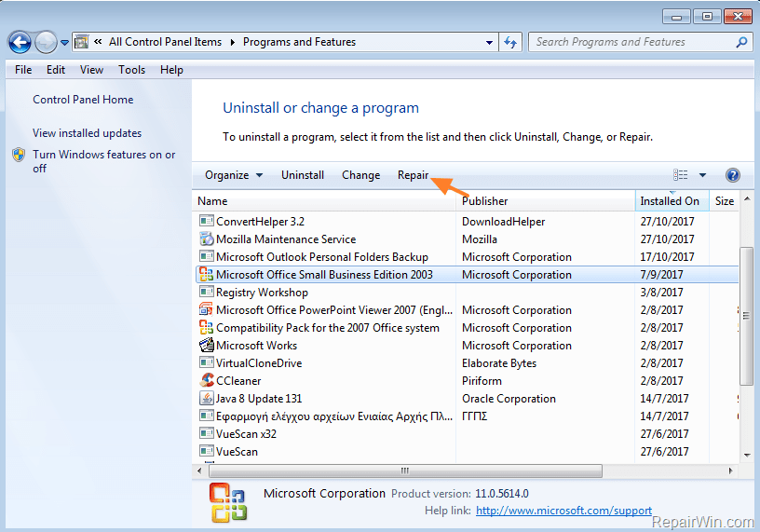Select the VirtualCloneDrive icon

tap(207, 362)
